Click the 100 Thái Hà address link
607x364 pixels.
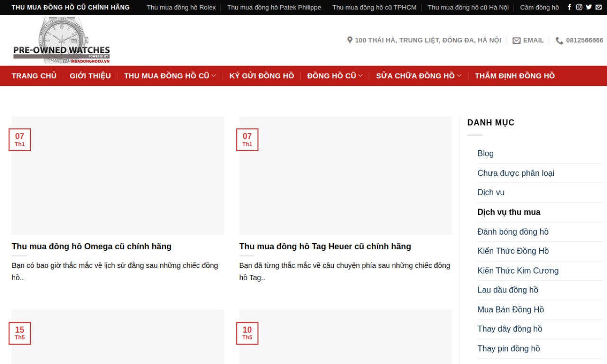[424, 40]
